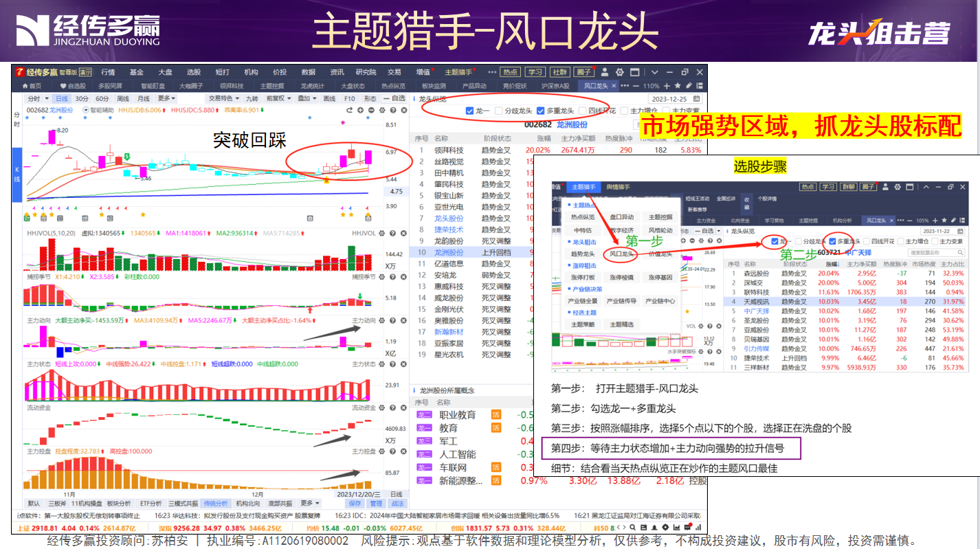The height and width of the screenshot is (549, 980).
Task: Select 风口龙头 in the inset 主题猎手 menu
Action: [621, 254]
